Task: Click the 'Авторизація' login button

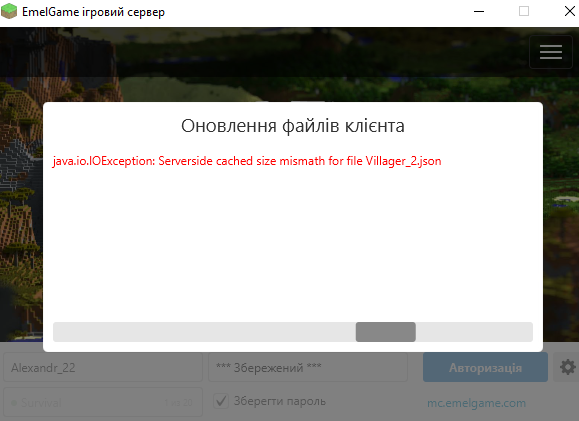Action: [485, 367]
